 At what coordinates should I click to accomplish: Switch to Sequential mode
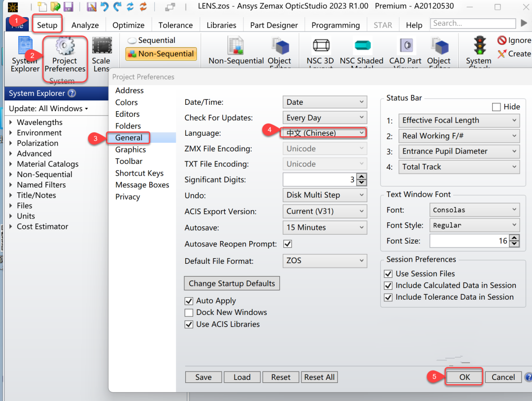(x=151, y=40)
